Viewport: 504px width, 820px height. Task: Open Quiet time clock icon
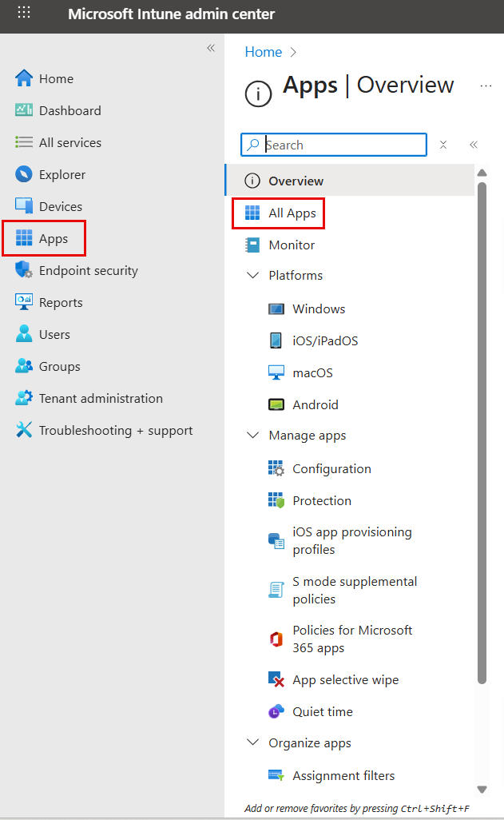pos(276,711)
